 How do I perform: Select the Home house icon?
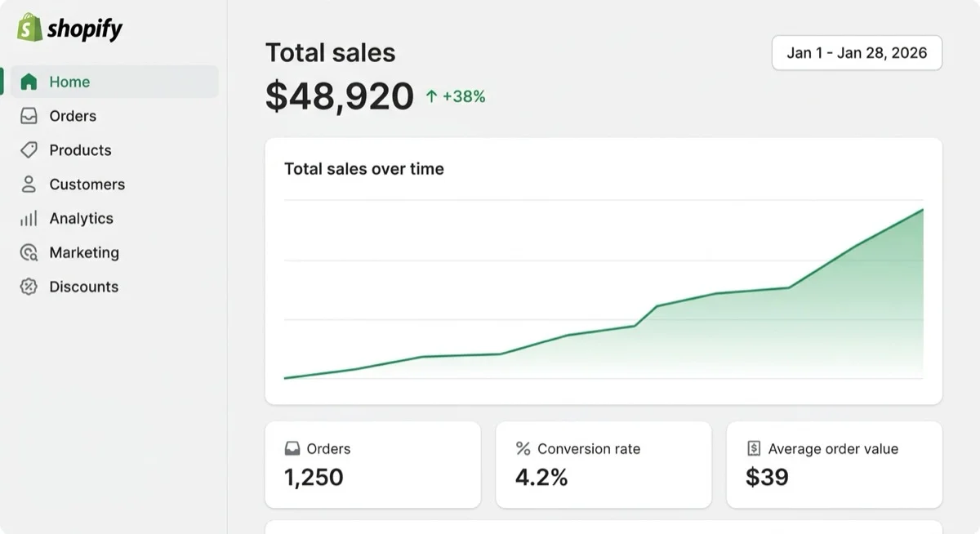(29, 82)
